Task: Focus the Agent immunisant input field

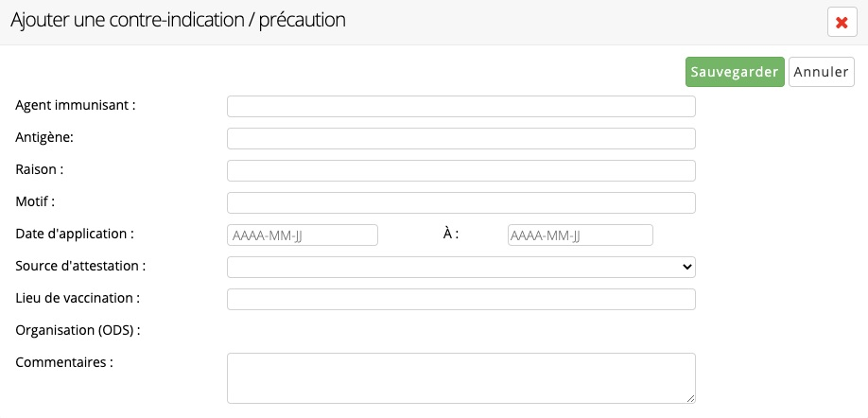Action: [461, 106]
